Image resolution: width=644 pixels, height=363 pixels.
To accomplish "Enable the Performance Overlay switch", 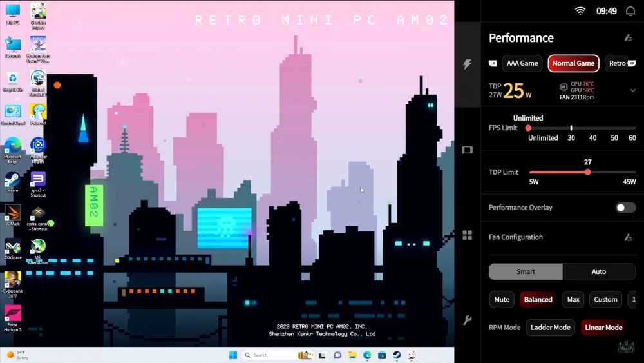I will coord(625,208).
